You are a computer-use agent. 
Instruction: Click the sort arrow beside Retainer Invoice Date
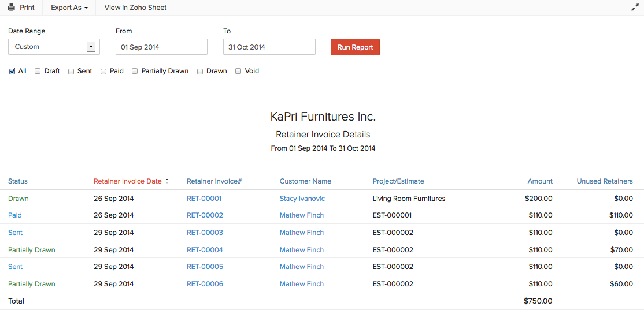166,181
